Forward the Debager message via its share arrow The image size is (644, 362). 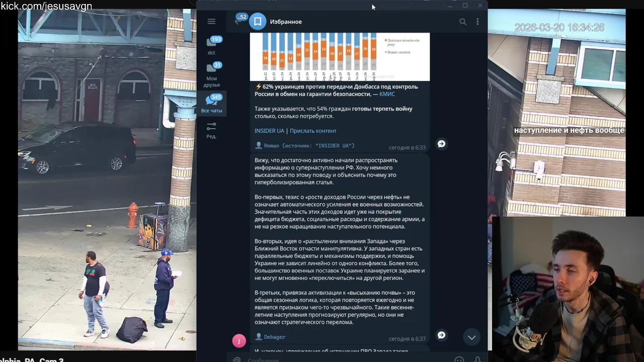coord(441,335)
